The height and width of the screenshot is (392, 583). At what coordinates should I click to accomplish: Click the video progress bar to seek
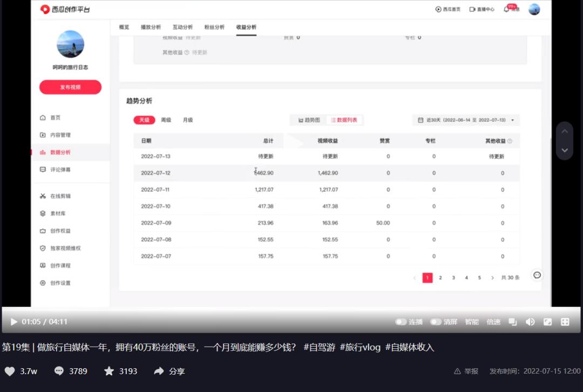pyautogui.click(x=291, y=309)
